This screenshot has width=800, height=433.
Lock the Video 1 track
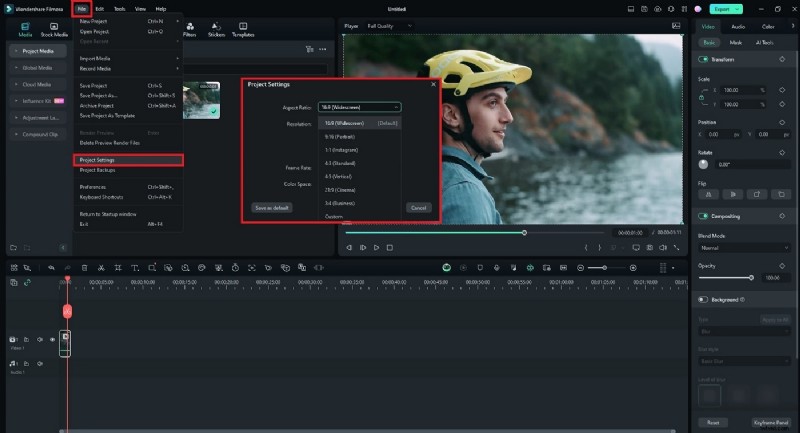pos(26,340)
